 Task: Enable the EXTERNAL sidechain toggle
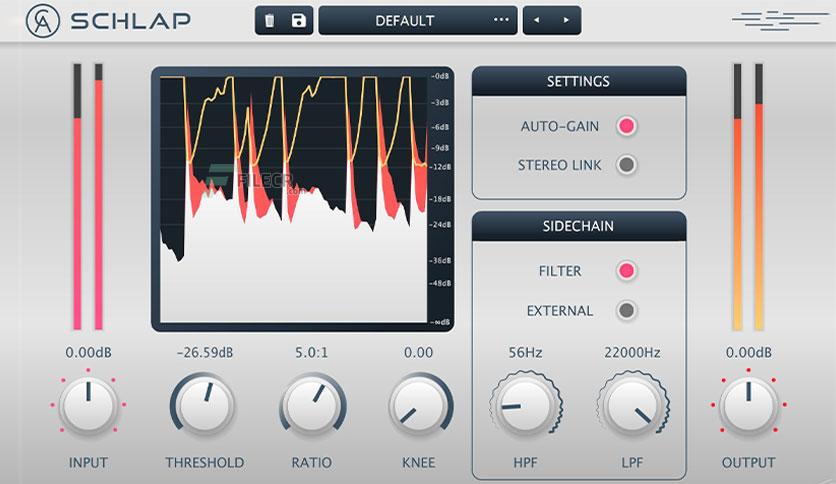pos(626,310)
